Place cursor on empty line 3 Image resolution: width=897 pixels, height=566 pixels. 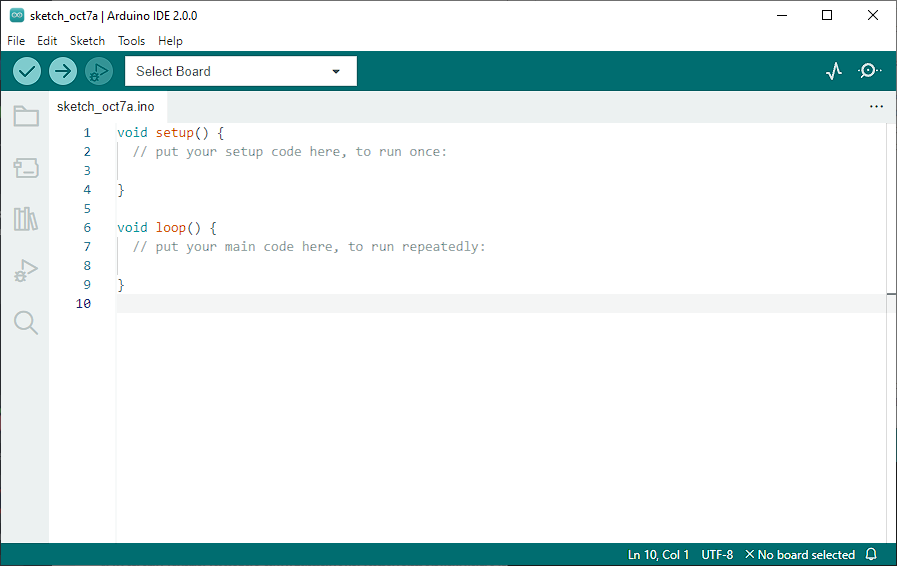tap(501, 171)
